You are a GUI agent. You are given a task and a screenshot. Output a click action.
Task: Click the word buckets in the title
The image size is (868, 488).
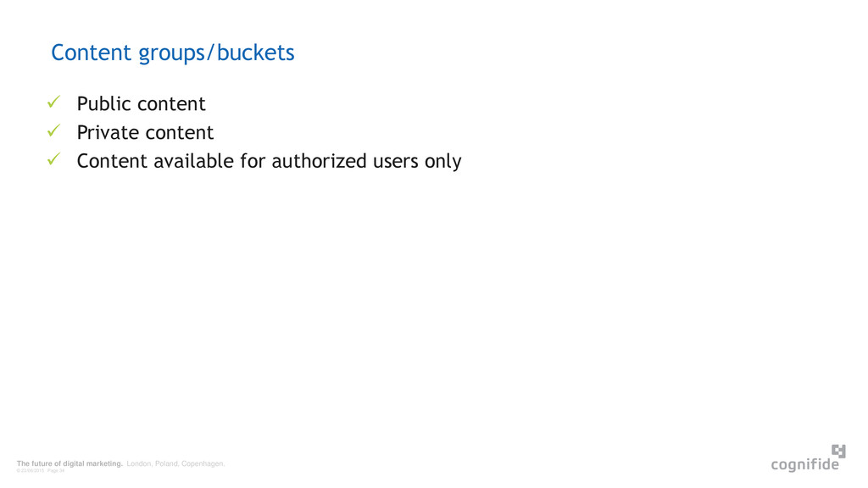pyautogui.click(x=256, y=53)
